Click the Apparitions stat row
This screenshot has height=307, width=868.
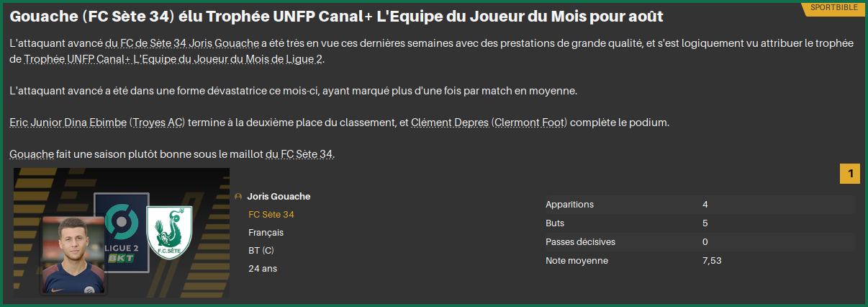pos(697,205)
